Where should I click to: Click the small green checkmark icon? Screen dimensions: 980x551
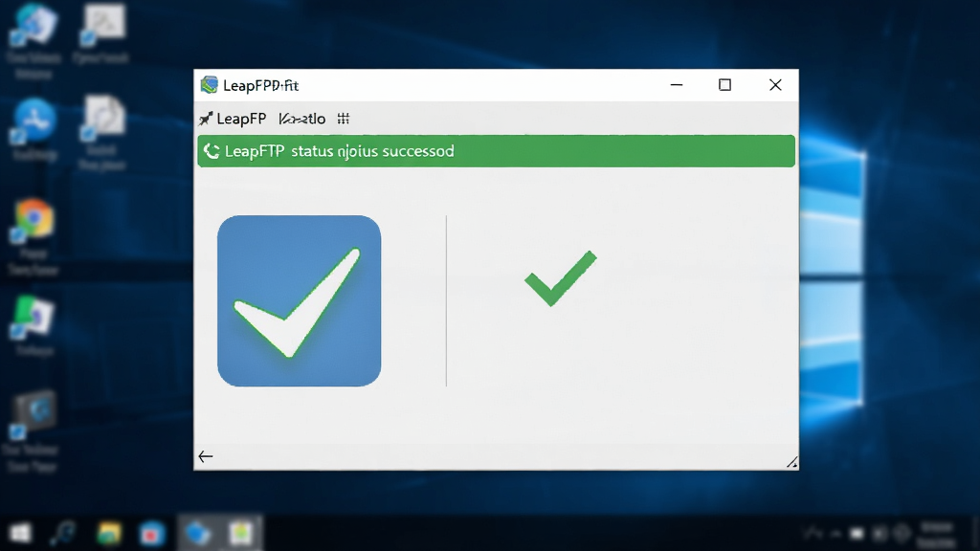[x=561, y=278]
